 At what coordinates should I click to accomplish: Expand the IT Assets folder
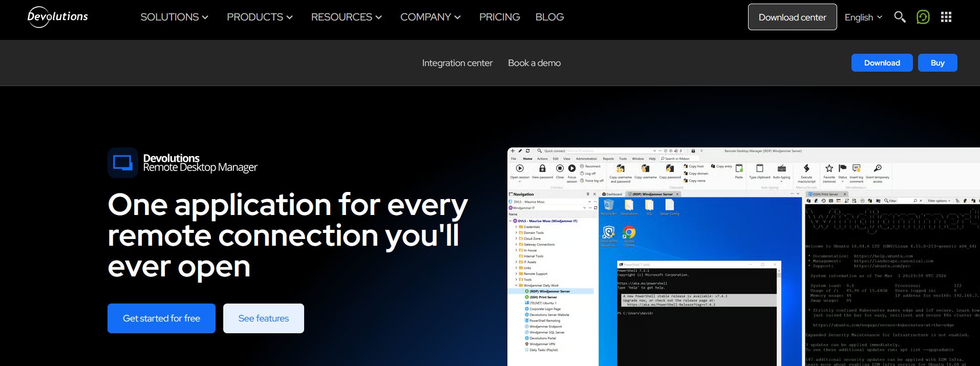click(516, 262)
